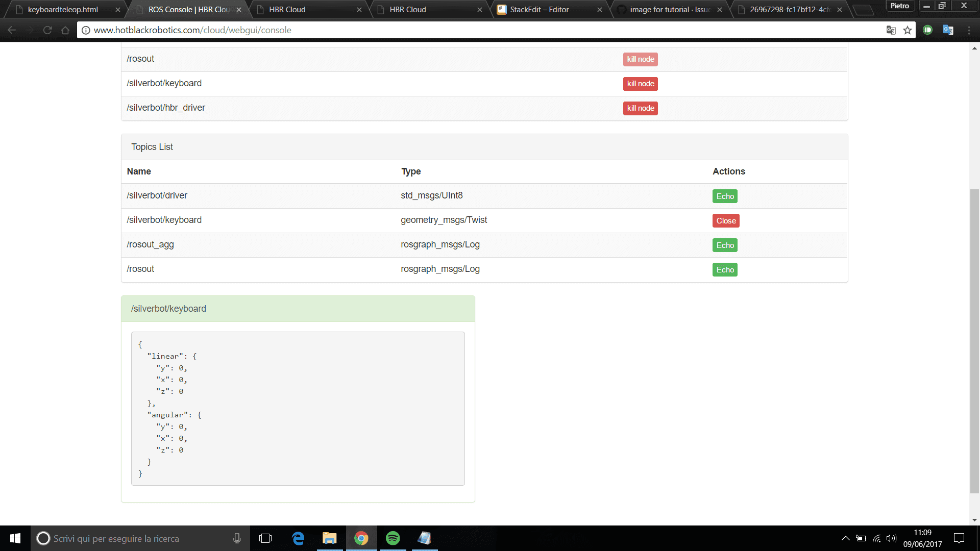
Task: Switch to the keyboardteleop.html tab
Action: (x=63, y=10)
